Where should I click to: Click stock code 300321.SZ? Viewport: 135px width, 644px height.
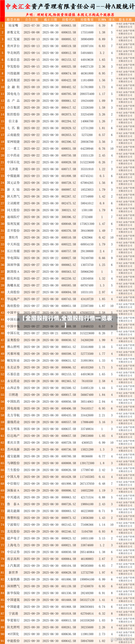pyautogui.click(x=69, y=210)
